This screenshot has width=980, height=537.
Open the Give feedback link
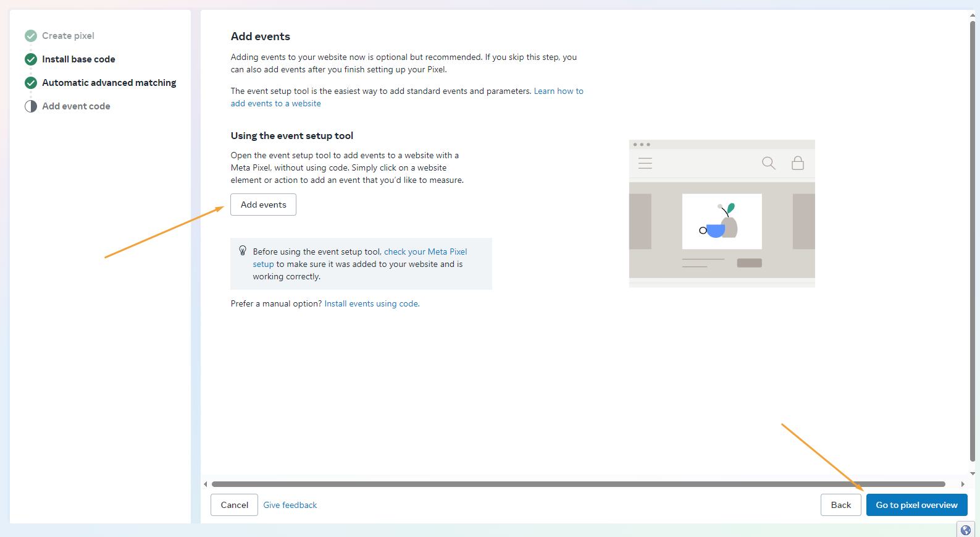tap(290, 505)
